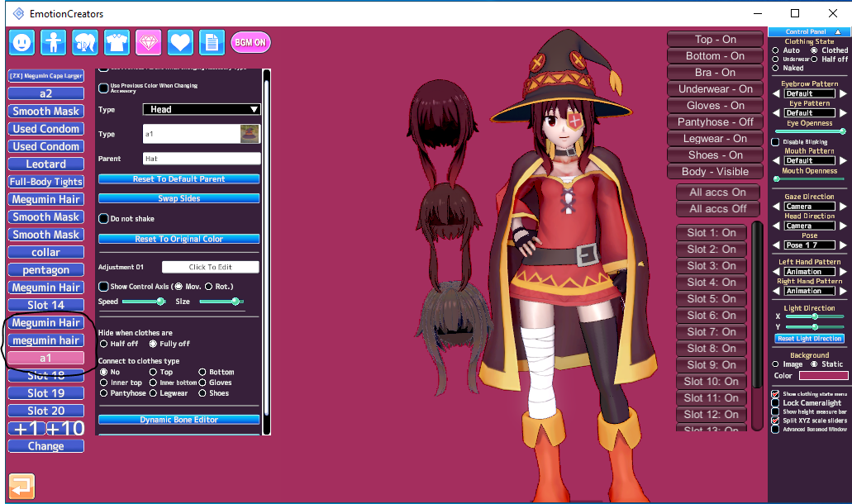Check Use Previous Color When Changing Accessory

point(103,88)
